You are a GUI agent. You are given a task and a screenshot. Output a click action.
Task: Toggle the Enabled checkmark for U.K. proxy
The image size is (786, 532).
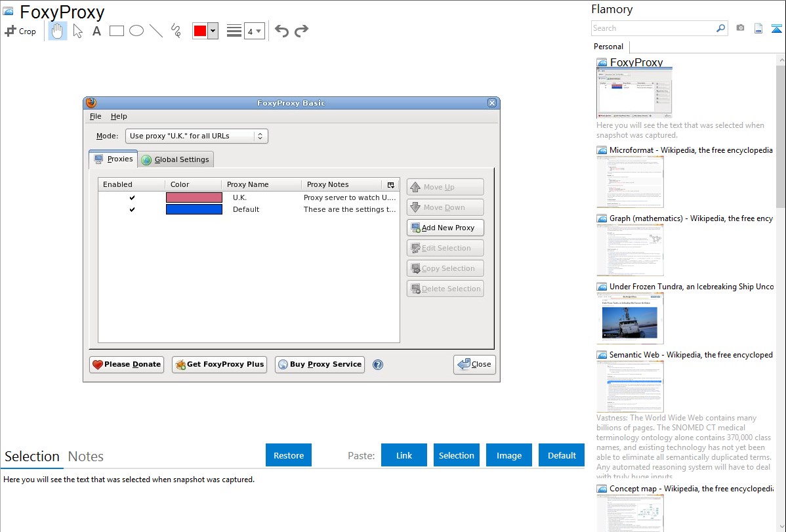tap(133, 197)
